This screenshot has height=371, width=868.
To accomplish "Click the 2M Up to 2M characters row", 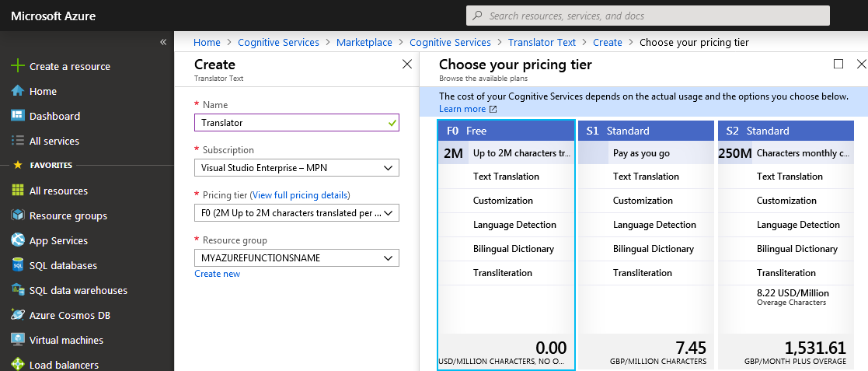I will tap(507, 152).
